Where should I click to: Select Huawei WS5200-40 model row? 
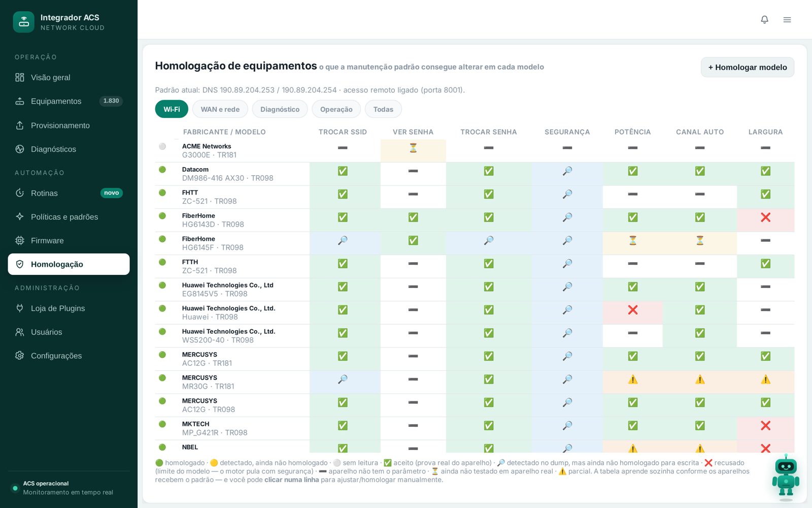[475, 336]
